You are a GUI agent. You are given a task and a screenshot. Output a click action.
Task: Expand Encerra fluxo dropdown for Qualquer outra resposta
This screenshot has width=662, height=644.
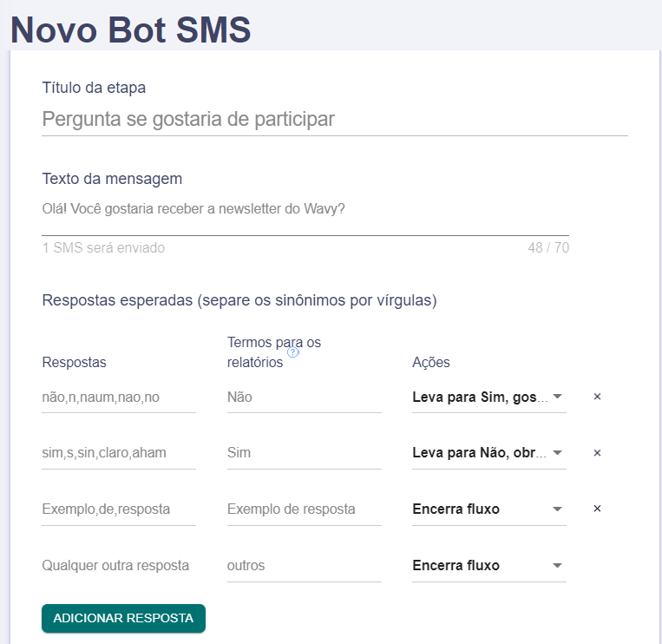(x=488, y=566)
